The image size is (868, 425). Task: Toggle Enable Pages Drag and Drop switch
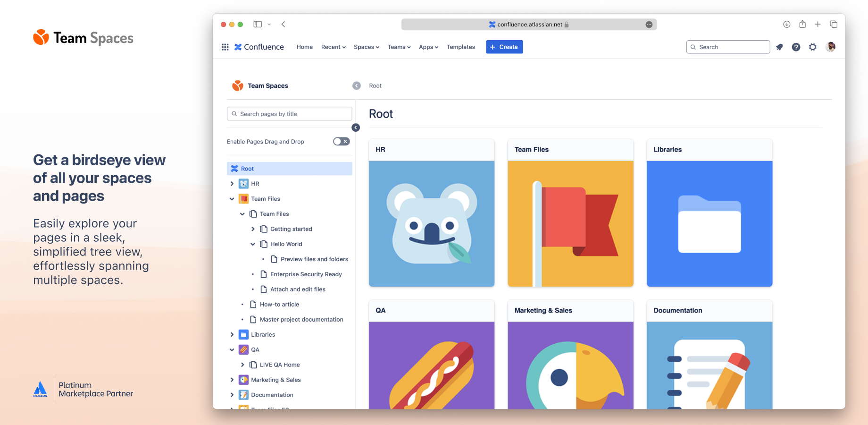click(341, 142)
